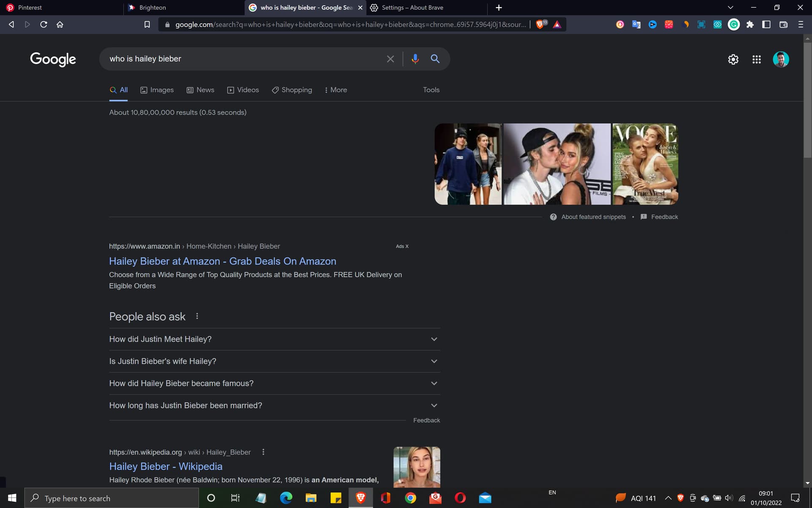Bookmark this page with bookmark icon
Viewport: 812px width, 508px height.
pos(147,25)
